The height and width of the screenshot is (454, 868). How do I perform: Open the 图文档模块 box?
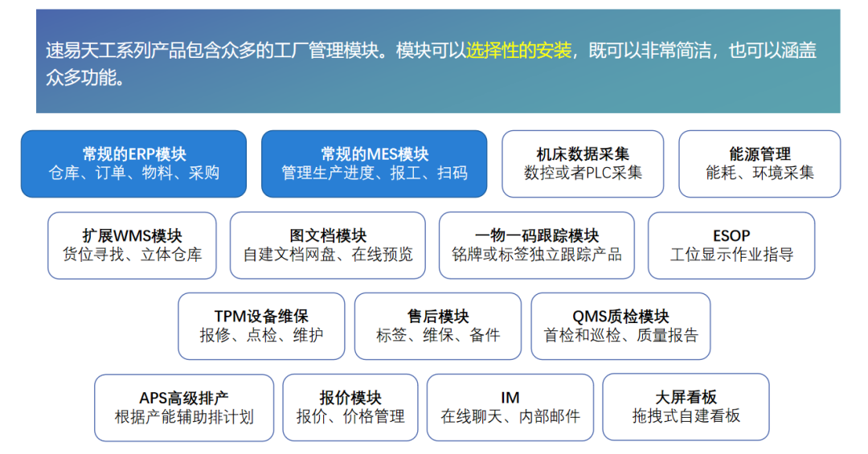tap(327, 245)
